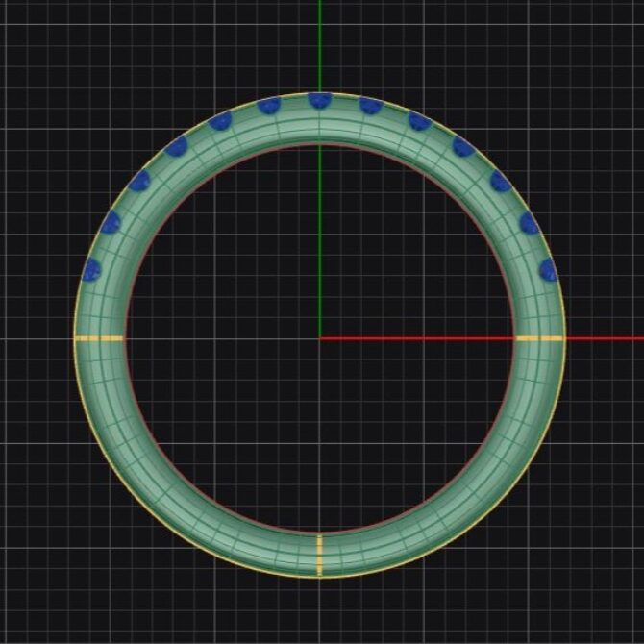Select the yellow seam marker at ring bottom
This screenshot has width=644, height=644.
(x=320, y=555)
